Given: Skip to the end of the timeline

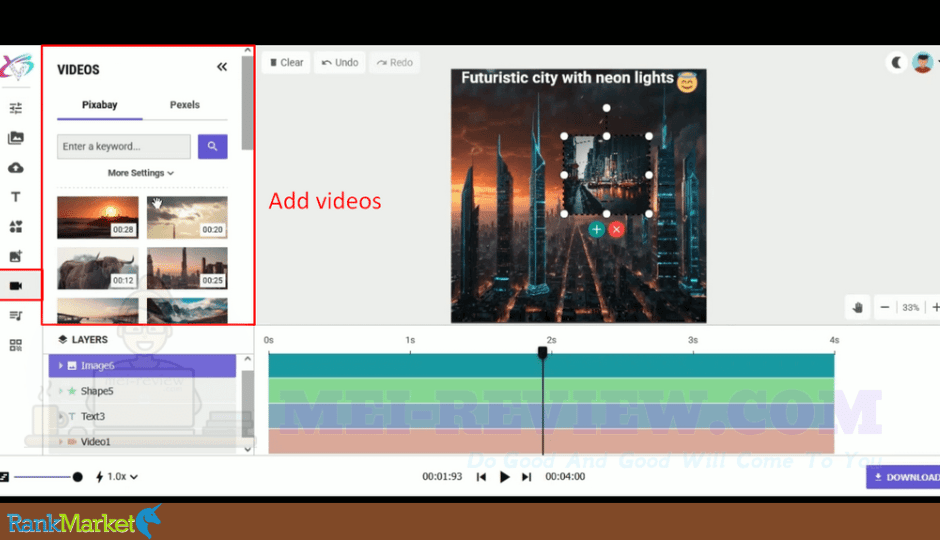Looking at the screenshot, I should tap(526, 477).
